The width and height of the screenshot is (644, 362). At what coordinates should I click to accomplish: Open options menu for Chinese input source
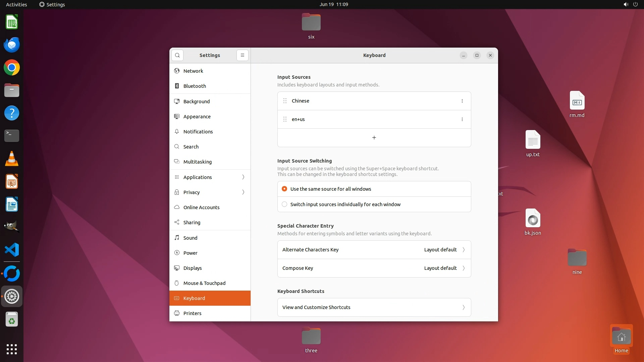click(462, 101)
